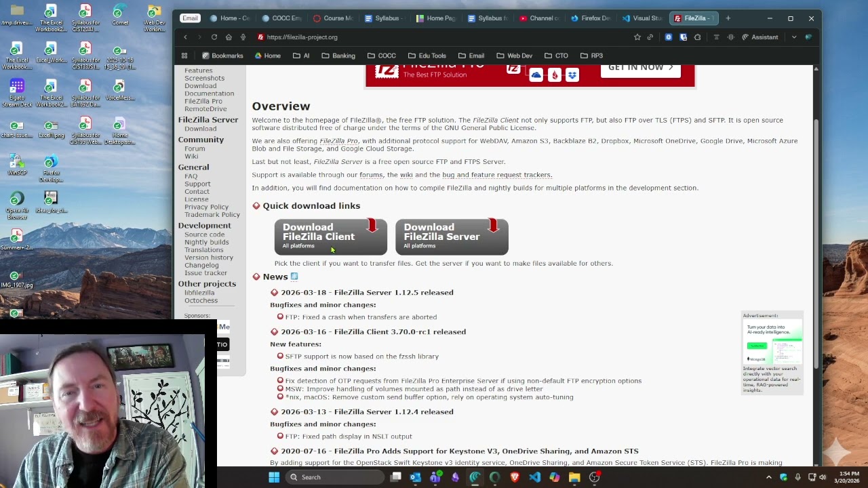Viewport: 868px width, 488px height.
Task: Open the Web Dev bookmarks folder
Action: pos(515,56)
